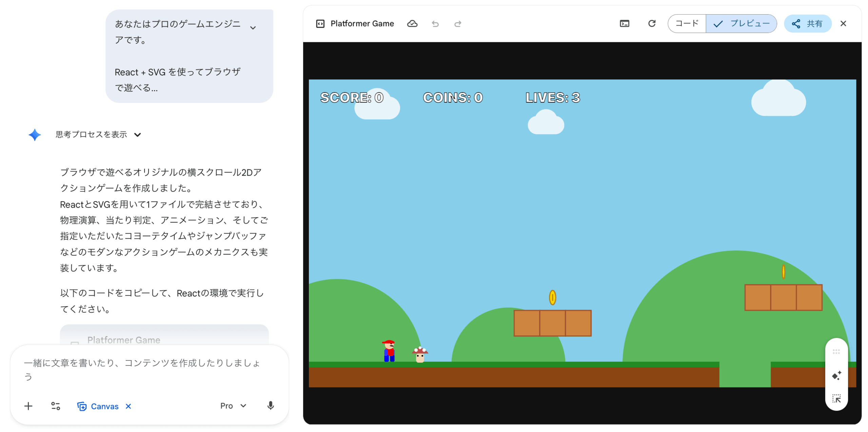This screenshot has width=868, height=432.
Task: Click the select-area icon in floating toolbar
Action: pos(836,398)
